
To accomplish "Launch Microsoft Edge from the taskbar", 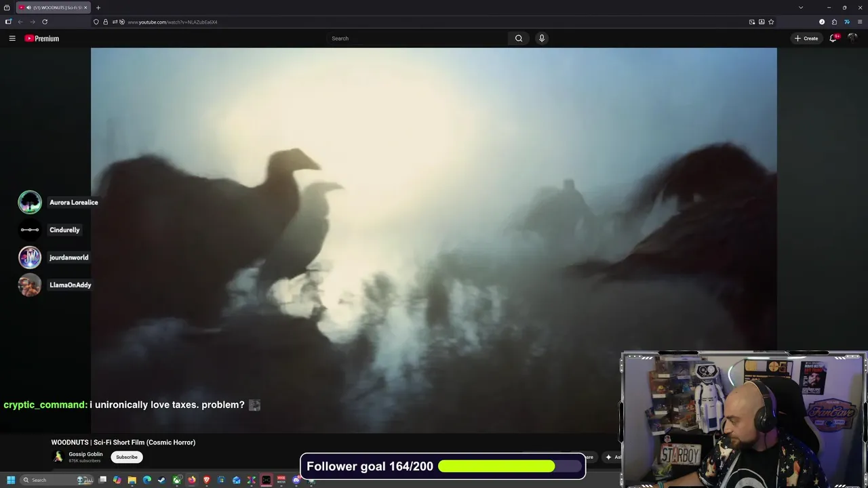I will tap(147, 480).
